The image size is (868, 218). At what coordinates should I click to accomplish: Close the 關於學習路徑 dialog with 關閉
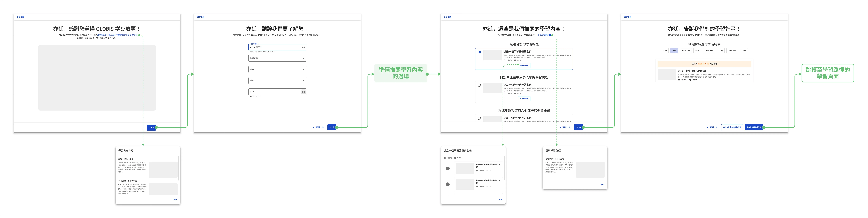[602, 185]
